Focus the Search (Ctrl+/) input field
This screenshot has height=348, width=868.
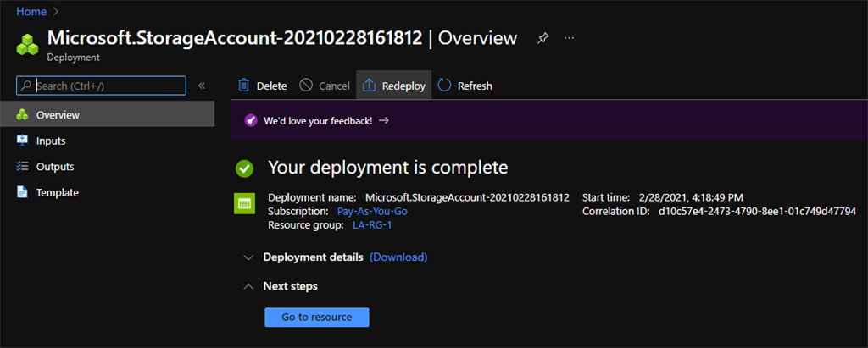pyautogui.click(x=108, y=86)
